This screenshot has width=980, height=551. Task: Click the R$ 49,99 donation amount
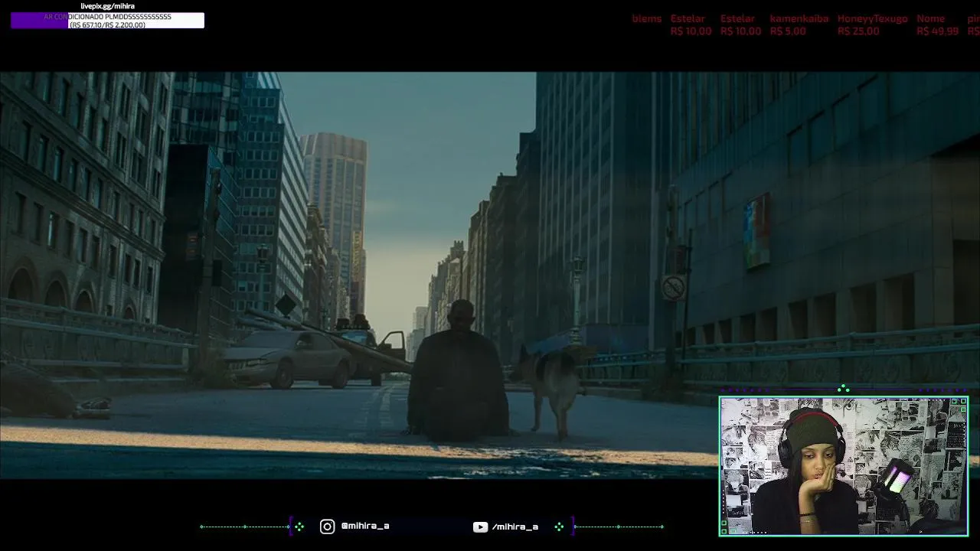coord(937,31)
